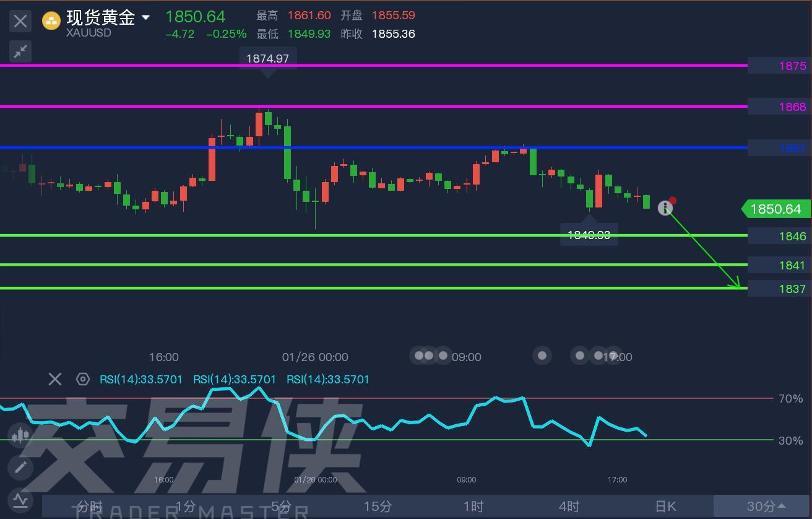
Task: Click the current price tag 1850.64
Action: 776,209
